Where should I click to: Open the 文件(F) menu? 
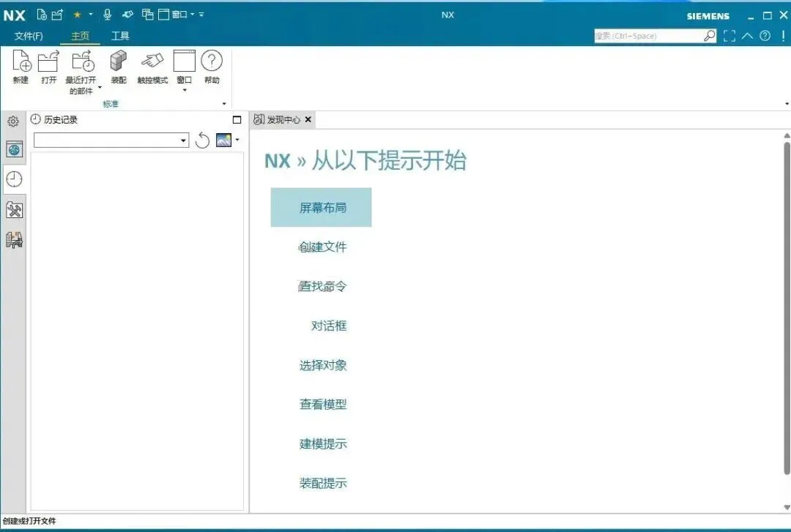[x=29, y=36]
